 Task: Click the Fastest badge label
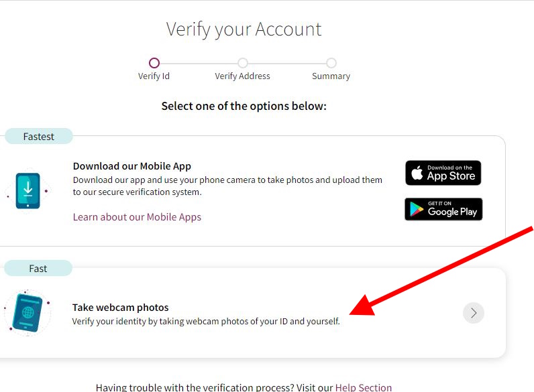tap(38, 137)
